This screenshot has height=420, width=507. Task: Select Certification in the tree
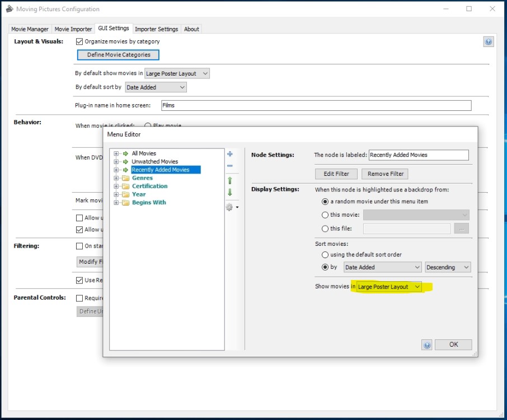pyautogui.click(x=150, y=186)
